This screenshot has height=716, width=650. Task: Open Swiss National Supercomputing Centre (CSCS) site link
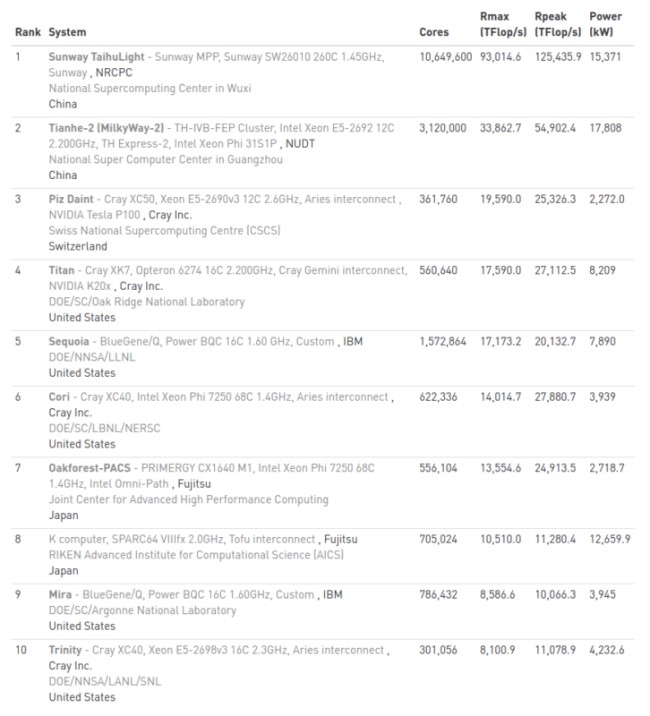(164, 231)
